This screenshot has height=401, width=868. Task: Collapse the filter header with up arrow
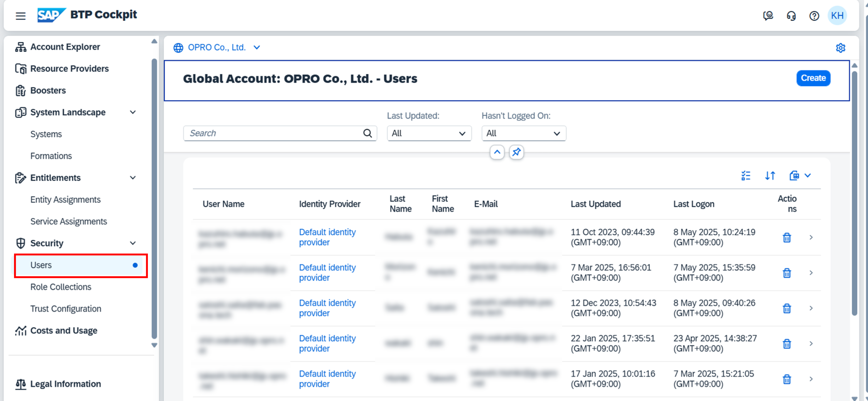tap(497, 152)
